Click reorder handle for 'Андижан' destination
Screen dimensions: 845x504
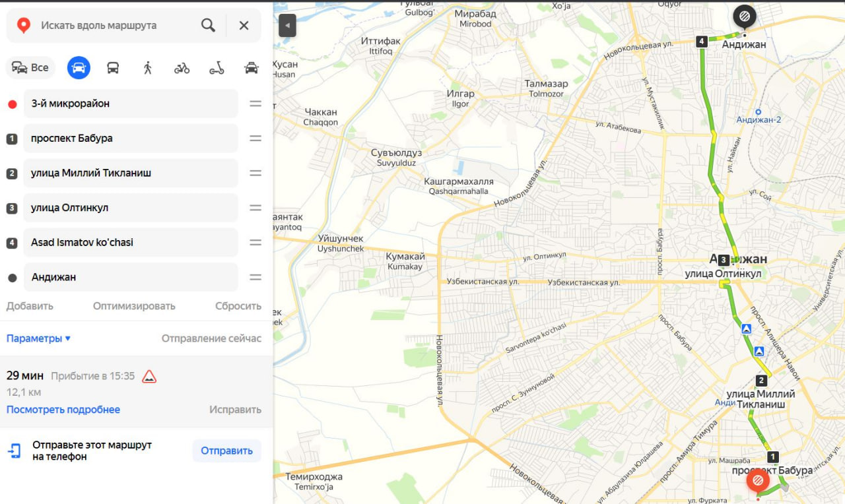point(255,277)
